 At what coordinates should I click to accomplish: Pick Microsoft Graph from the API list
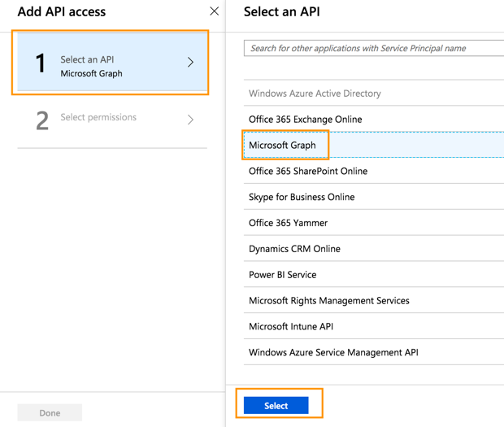[283, 146]
